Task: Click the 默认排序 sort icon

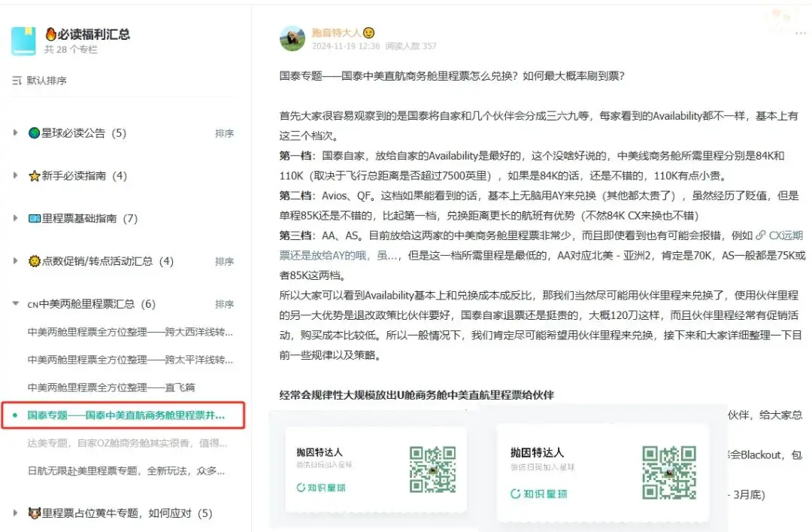Action: (17, 81)
